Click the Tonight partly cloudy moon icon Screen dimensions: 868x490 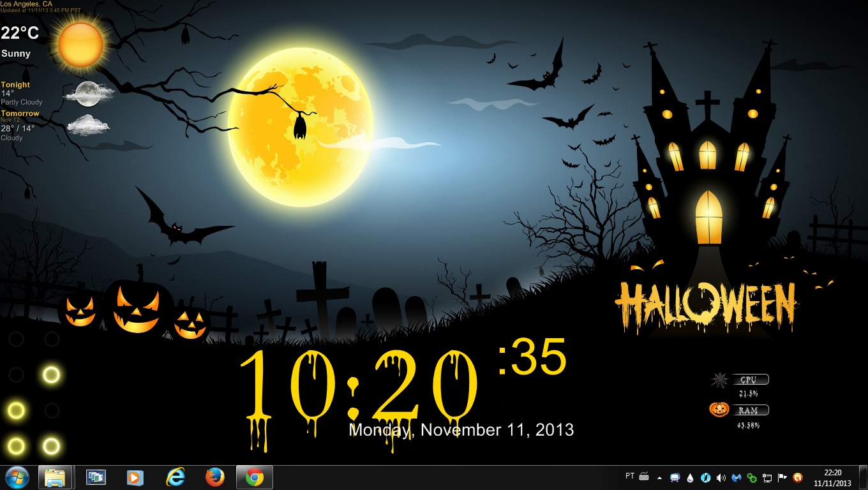click(89, 94)
